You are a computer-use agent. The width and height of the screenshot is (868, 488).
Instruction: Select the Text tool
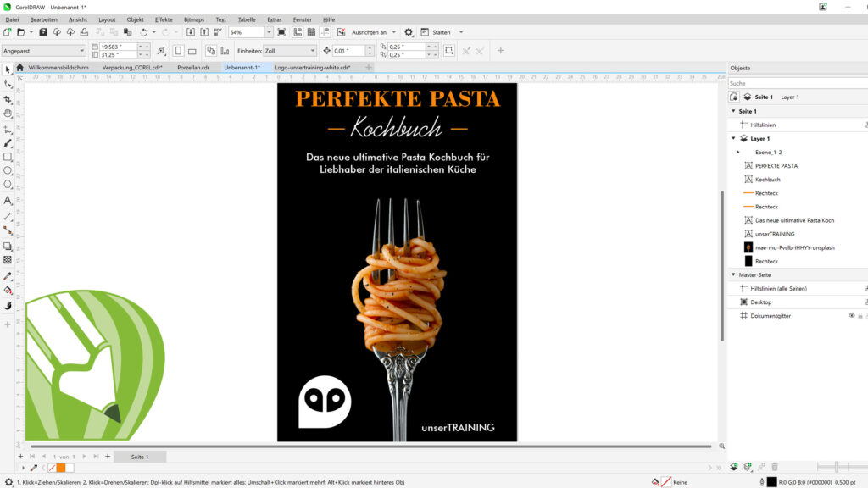[x=8, y=200]
